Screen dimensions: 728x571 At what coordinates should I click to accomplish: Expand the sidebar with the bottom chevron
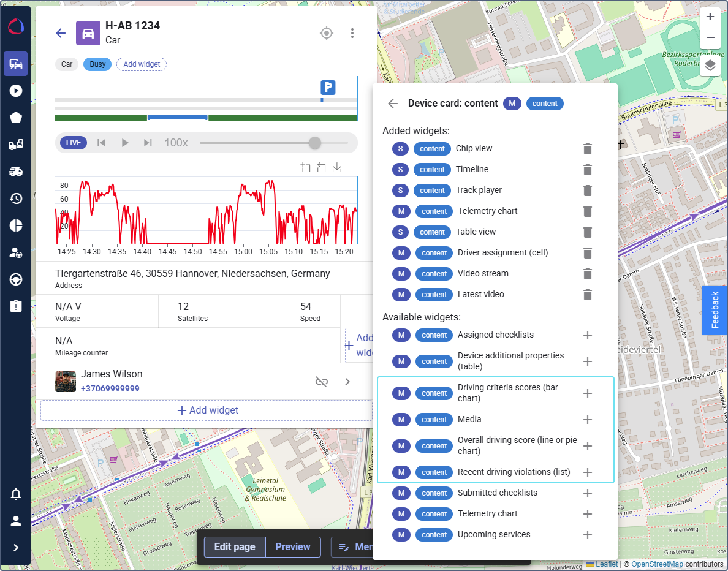pos(15,548)
